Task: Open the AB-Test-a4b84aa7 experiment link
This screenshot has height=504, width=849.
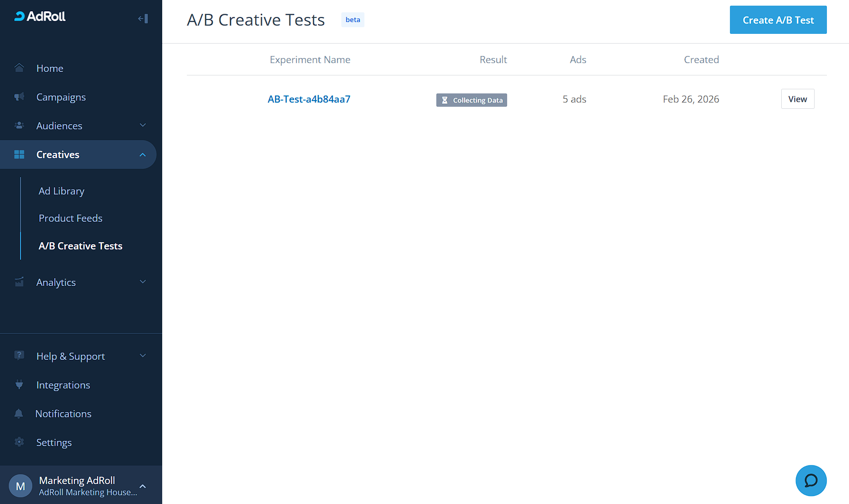Action: (x=309, y=99)
